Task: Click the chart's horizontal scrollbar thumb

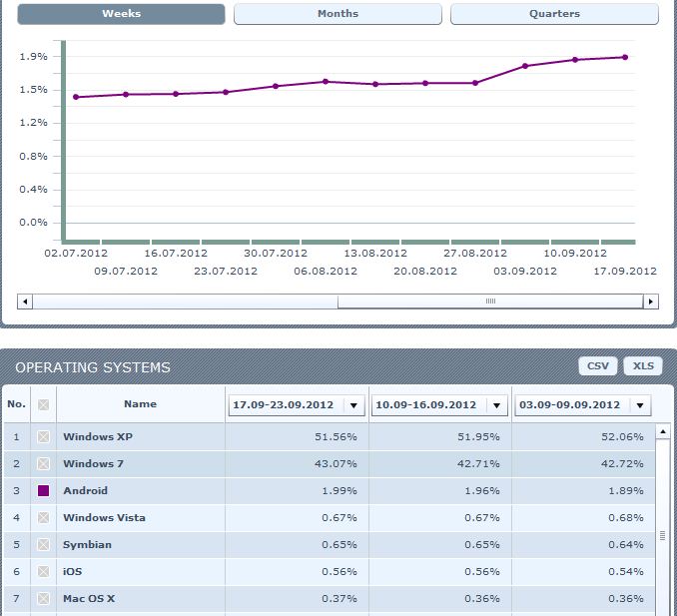Action: (x=489, y=302)
